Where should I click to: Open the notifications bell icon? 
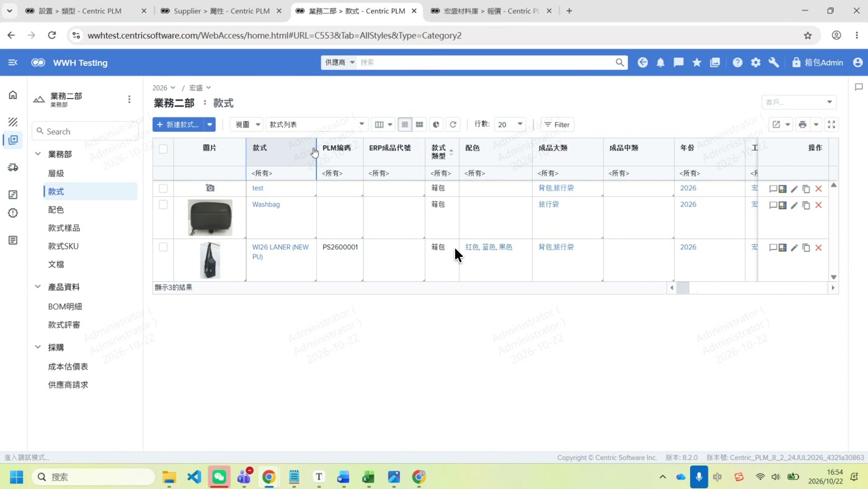point(660,63)
